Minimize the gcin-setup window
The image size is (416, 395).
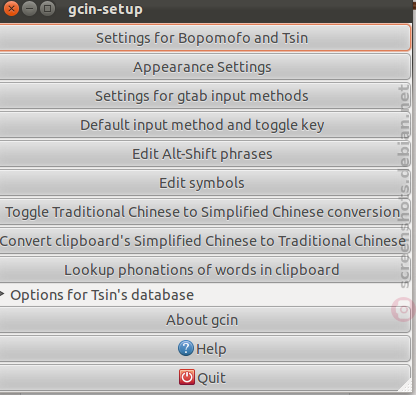(x=29, y=9)
